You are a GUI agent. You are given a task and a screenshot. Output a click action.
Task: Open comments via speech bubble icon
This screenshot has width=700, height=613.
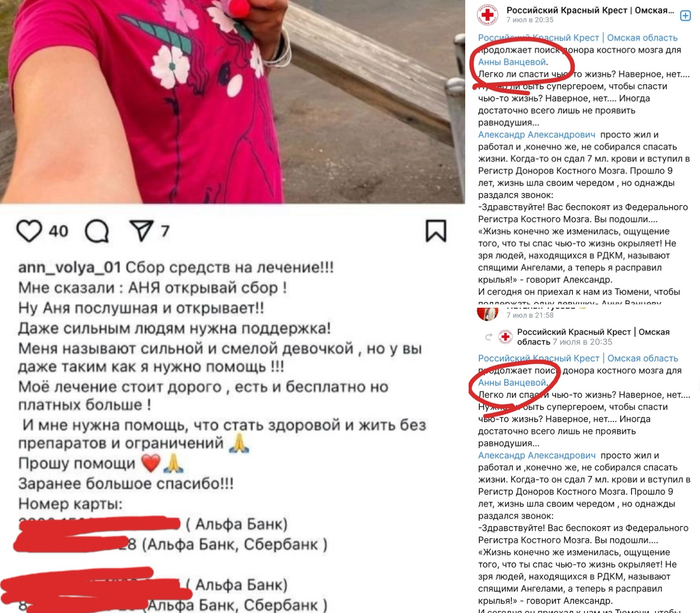tap(97, 231)
